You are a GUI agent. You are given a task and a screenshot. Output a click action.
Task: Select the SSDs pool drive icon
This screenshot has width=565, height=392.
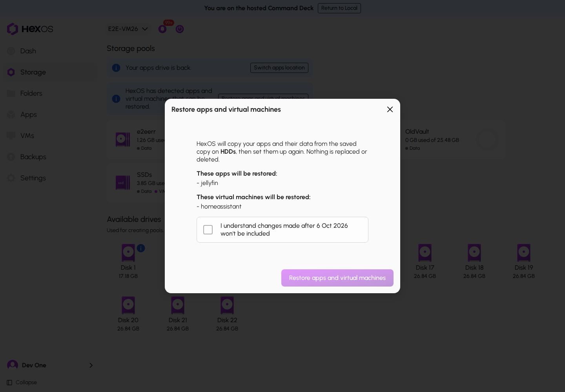pos(123,183)
